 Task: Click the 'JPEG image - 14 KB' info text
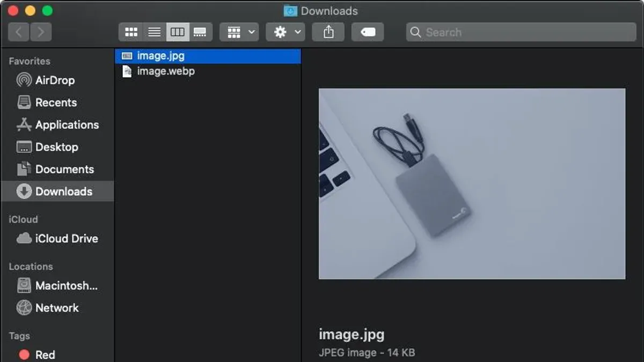click(367, 353)
